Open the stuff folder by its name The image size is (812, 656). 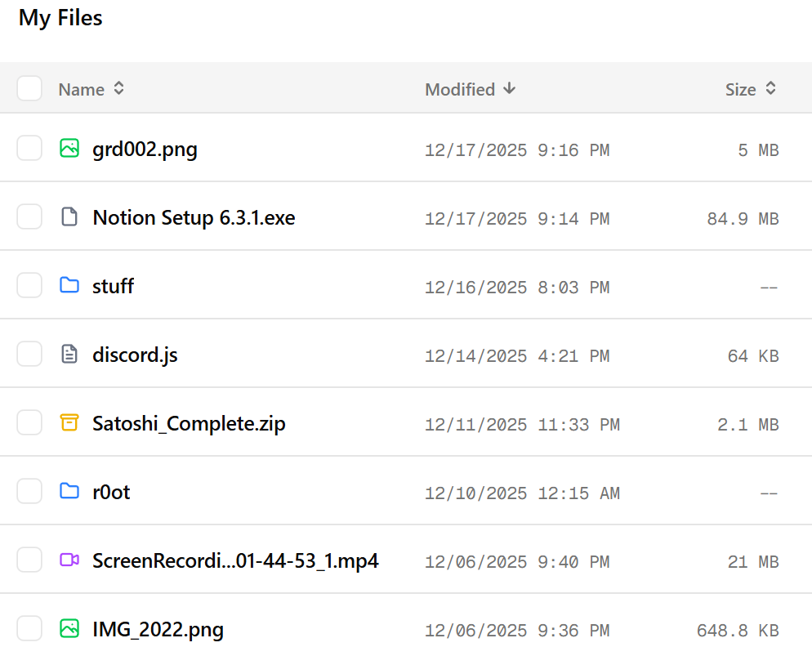[x=114, y=287]
